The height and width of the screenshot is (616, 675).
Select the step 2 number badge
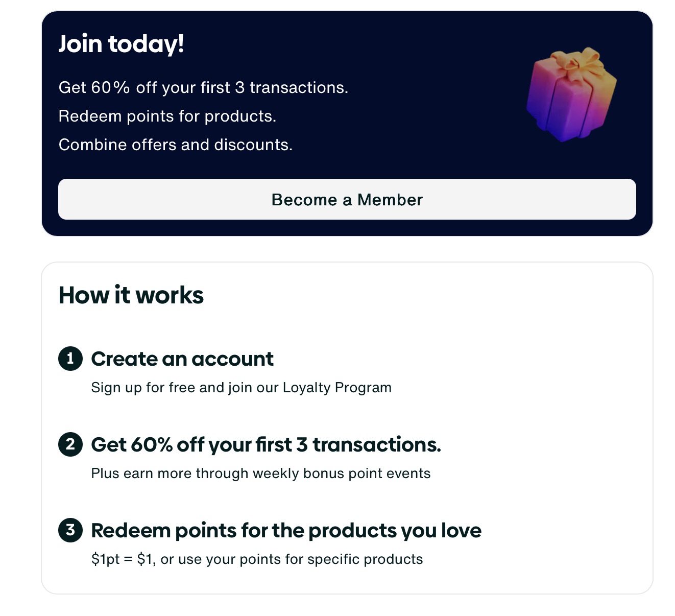[x=70, y=444]
